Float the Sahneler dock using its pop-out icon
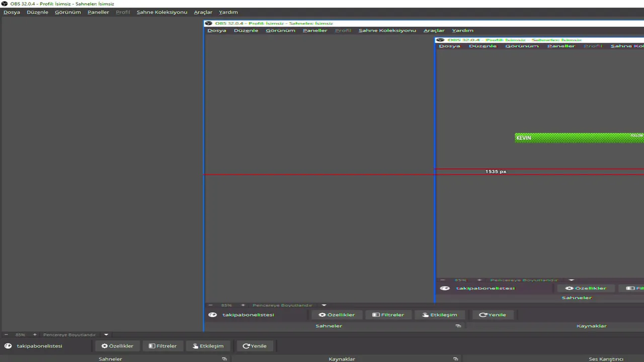The image size is (644, 362). [224, 359]
